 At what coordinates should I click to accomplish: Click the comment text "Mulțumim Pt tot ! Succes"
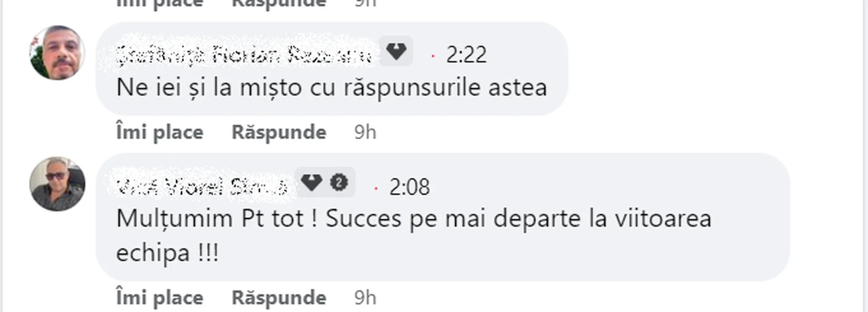[413, 219]
